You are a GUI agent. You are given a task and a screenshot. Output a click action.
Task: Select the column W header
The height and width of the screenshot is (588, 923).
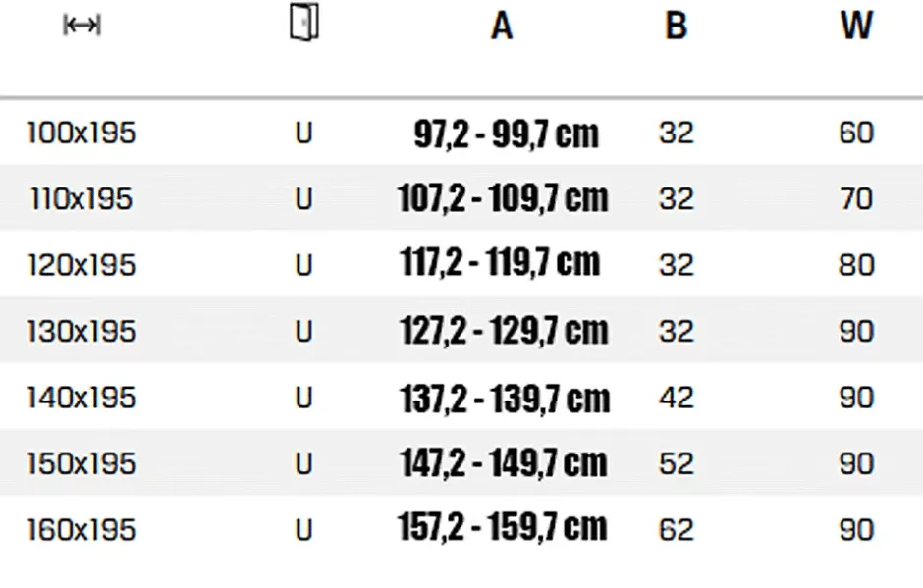click(x=856, y=27)
